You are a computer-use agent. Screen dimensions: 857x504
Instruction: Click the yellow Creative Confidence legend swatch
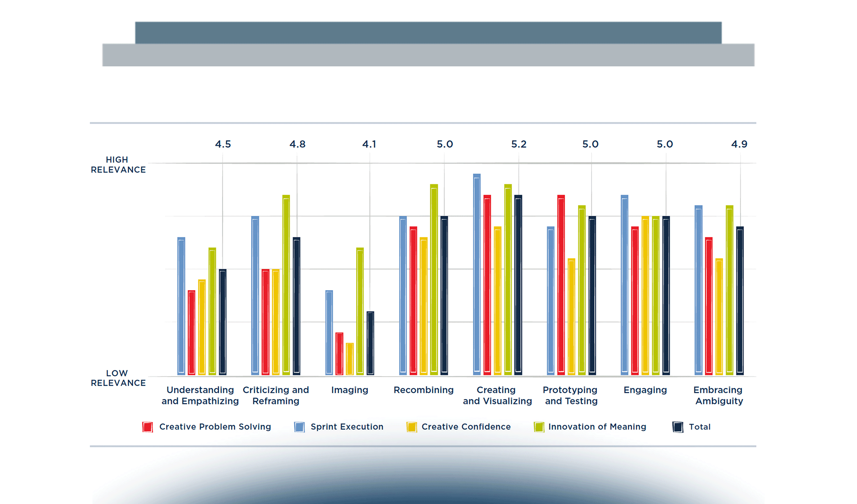tap(412, 427)
